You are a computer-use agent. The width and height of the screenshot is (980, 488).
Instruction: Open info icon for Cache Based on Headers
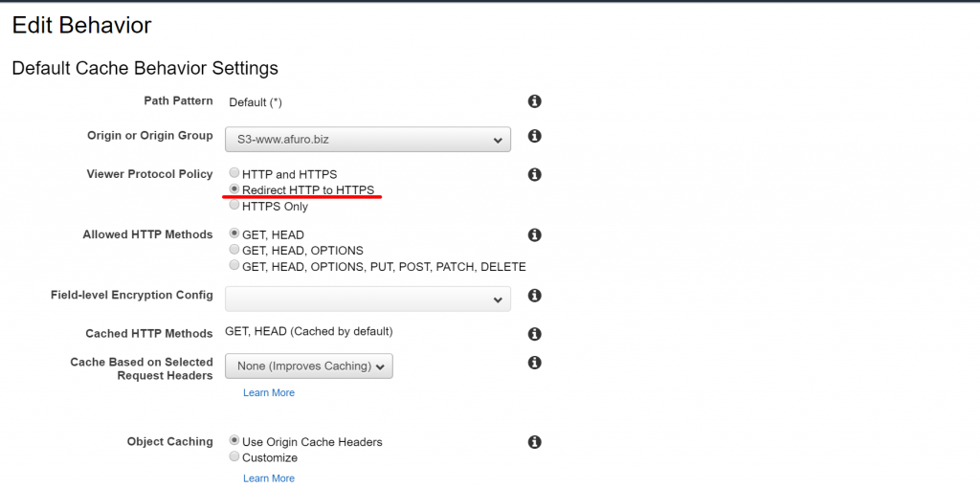(x=534, y=363)
